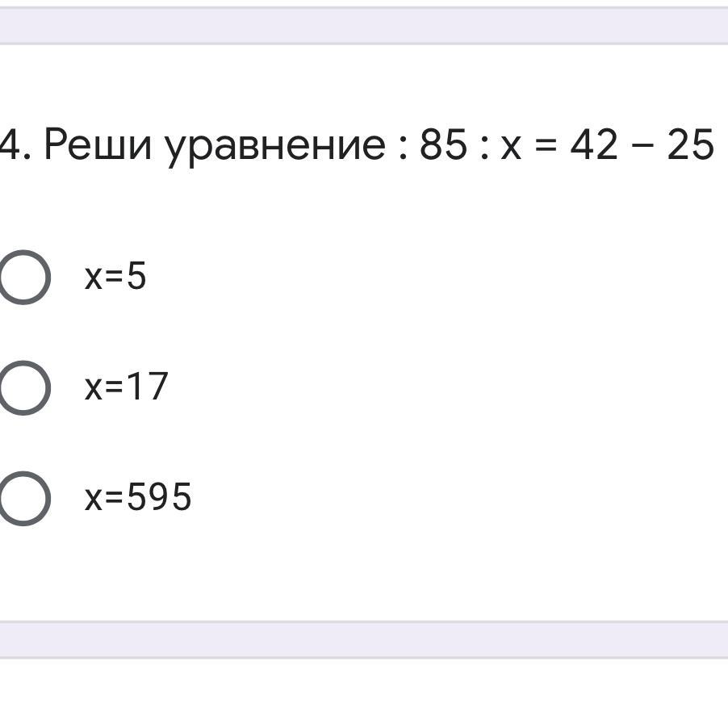Click the bottom lavender separator band
The width and height of the screenshot is (728, 728).
[363, 639]
